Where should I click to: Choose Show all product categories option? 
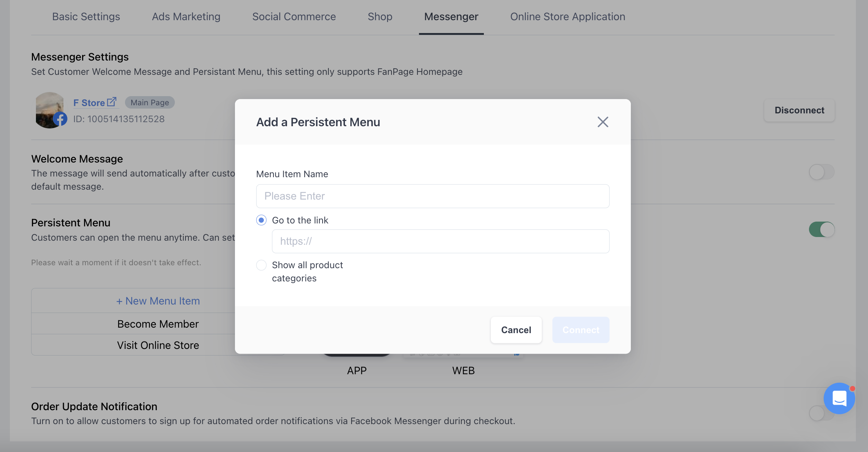[261, 265]
